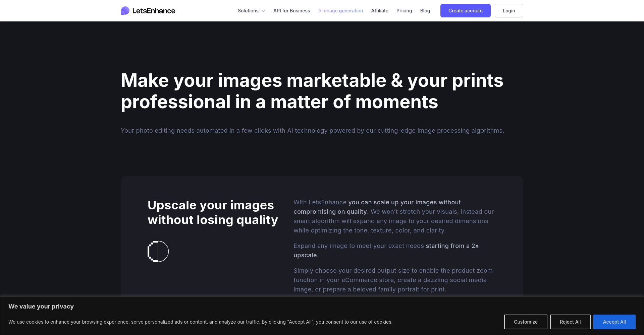Go to AI image generation
This screenshot has width=644, height=335.
pyautogui.click(x=340, y=11)
